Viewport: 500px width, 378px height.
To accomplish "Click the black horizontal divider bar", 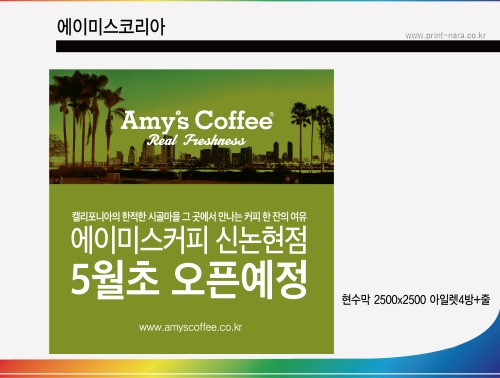I will coord(278,46).
